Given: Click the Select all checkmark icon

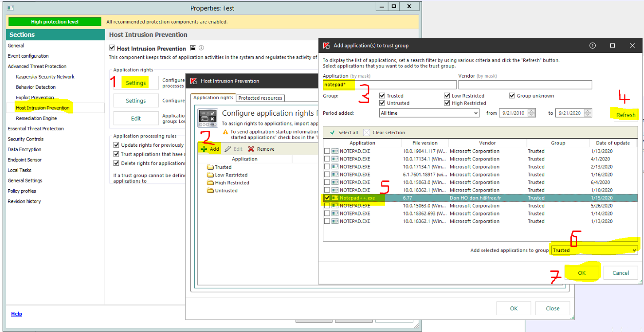Looking at the screenshot, I should pos(332,133).
